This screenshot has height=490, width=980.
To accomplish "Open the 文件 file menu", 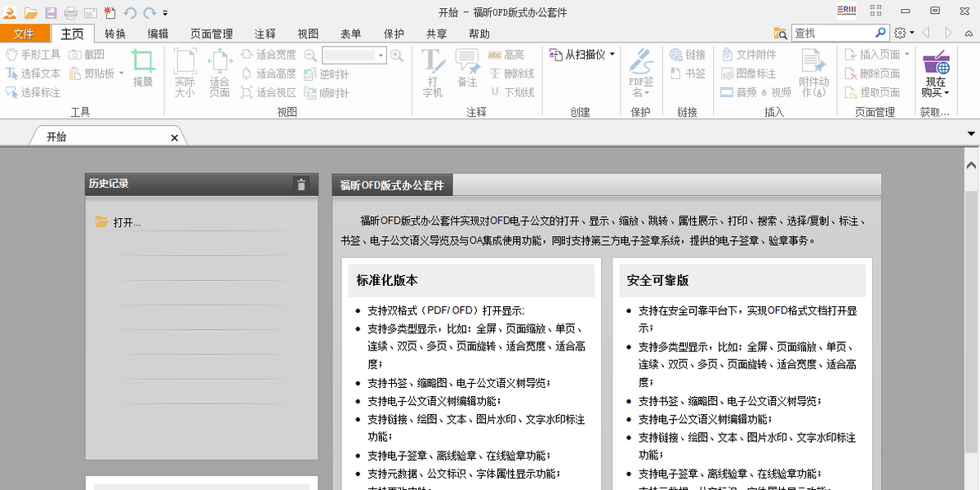I will (24, 33).
